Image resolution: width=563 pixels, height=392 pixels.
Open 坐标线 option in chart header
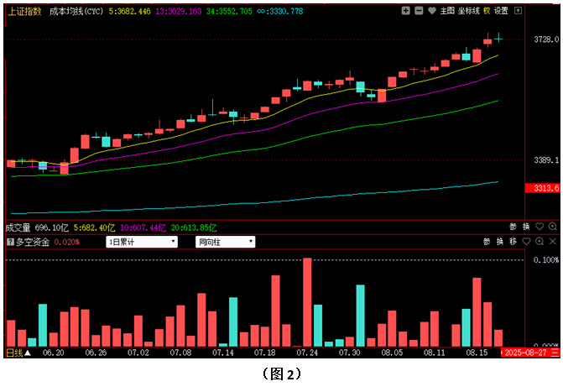tap(468, 11)
